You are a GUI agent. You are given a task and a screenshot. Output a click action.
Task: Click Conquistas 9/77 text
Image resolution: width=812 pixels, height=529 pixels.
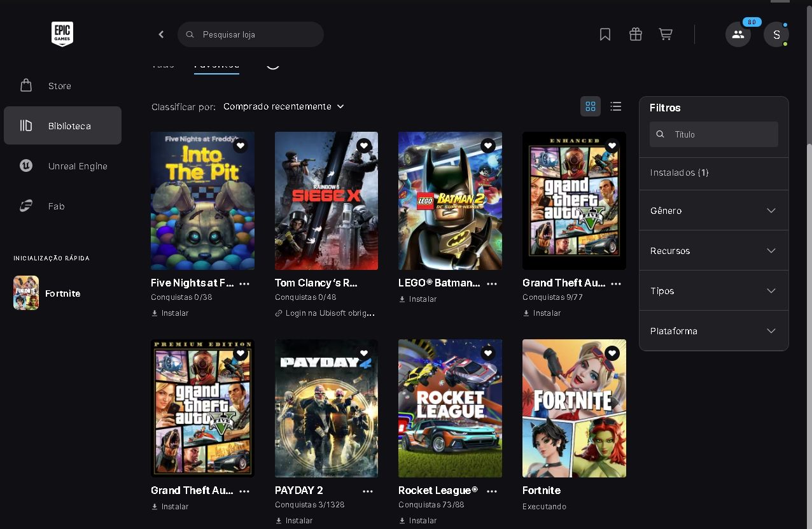pyautogui.click(x=552, y=297)
